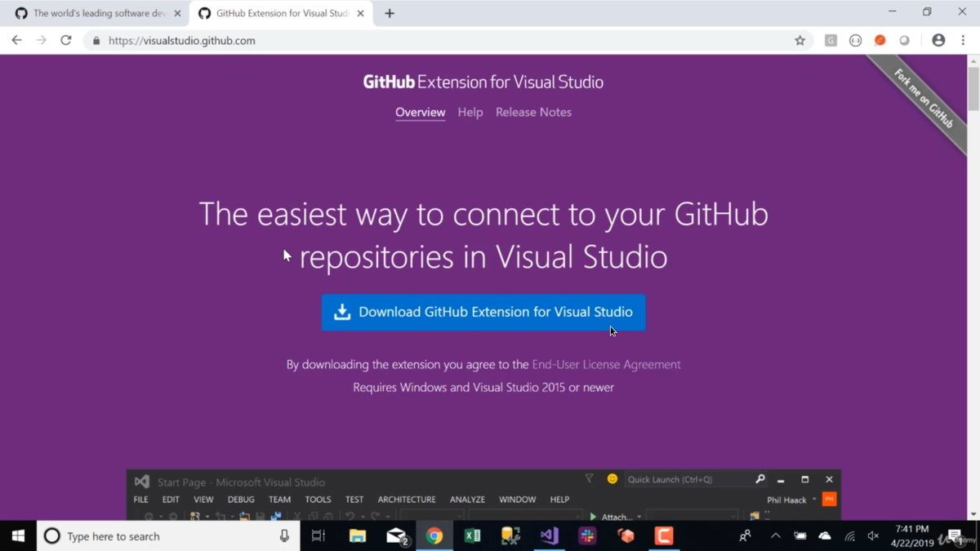The width and height of the screenshot is (980, 551).
Task: Click the lock icon in address bar
Action: pyautogui.click(x=96, y=40)
